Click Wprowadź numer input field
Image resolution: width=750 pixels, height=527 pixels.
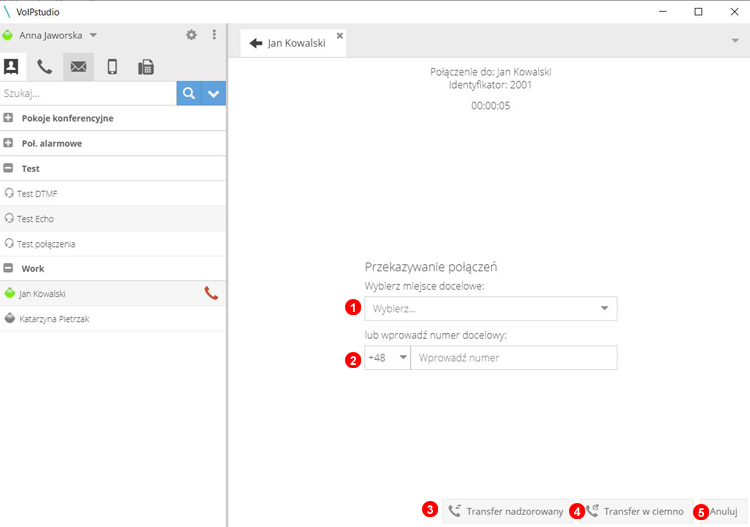(514, 358)
